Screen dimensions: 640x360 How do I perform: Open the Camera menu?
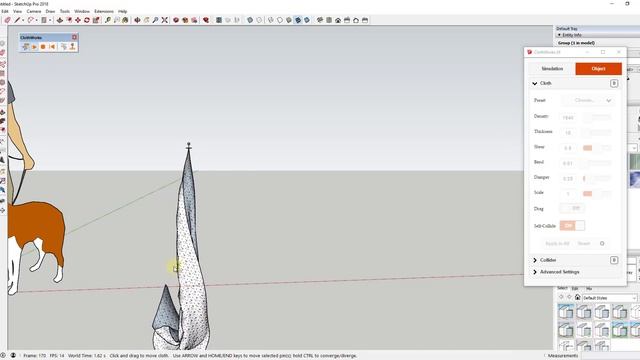tap(34, 11)
